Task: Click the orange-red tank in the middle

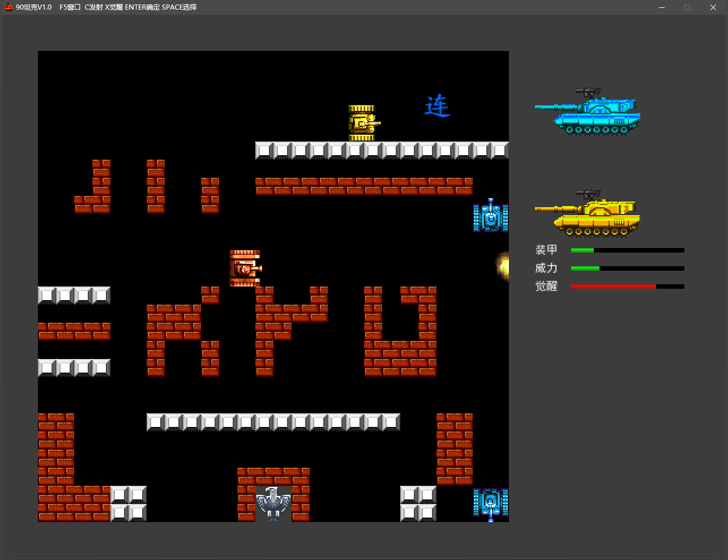Action: click(x=245, y=268)
